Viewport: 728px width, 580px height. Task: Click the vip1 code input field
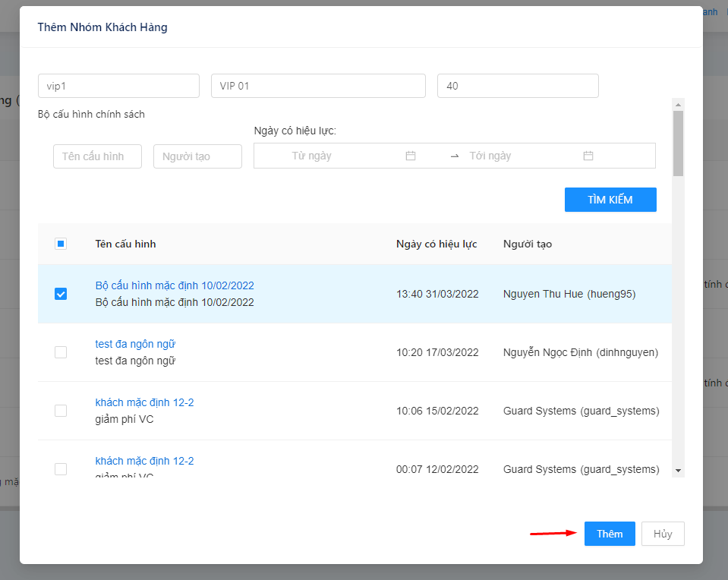point(118,86)
